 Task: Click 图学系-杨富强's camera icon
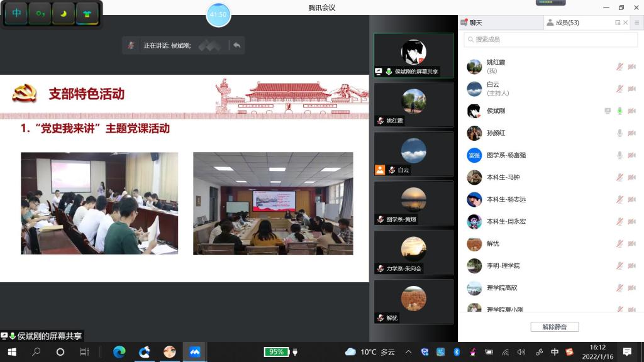click(631, 155)
